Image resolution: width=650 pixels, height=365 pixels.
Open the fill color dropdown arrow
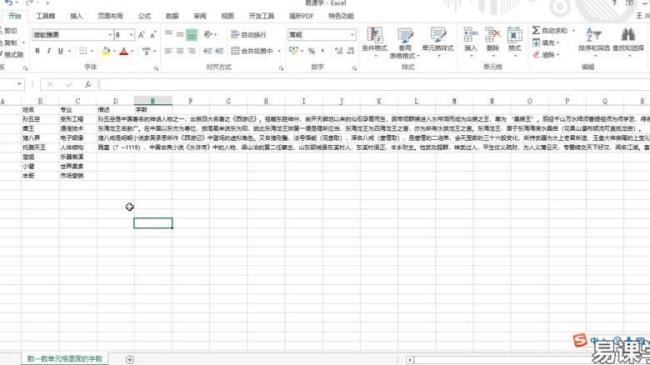pyautogui.click(x=114, y=51)
